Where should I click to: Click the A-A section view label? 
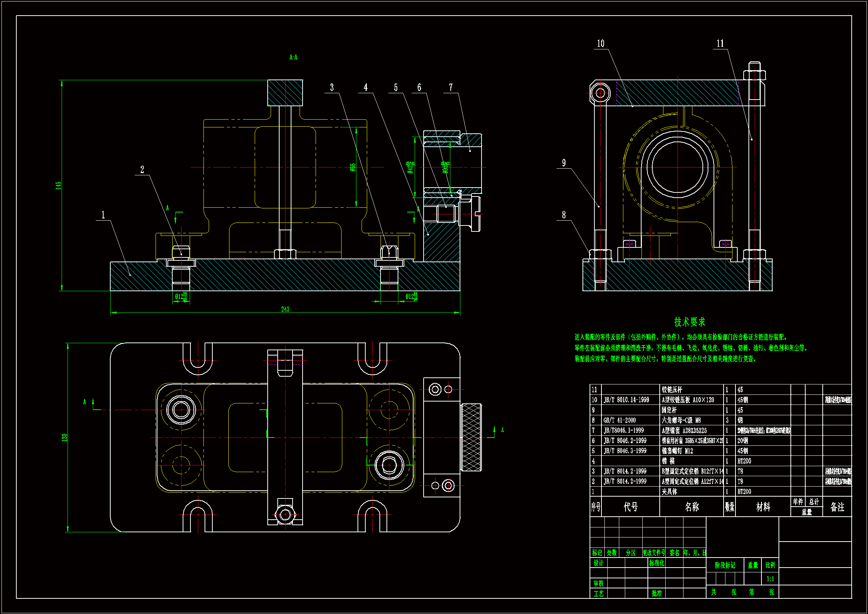pos(293,57)
